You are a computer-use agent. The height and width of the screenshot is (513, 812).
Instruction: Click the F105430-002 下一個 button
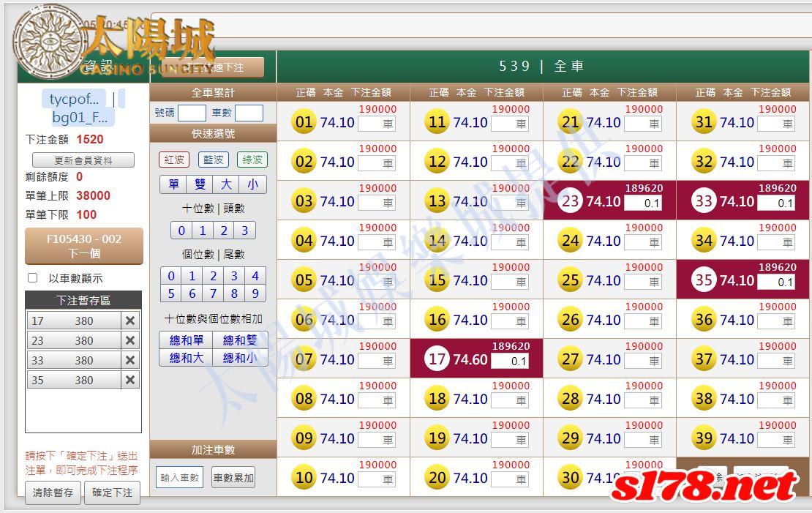[x=84, y=246]
